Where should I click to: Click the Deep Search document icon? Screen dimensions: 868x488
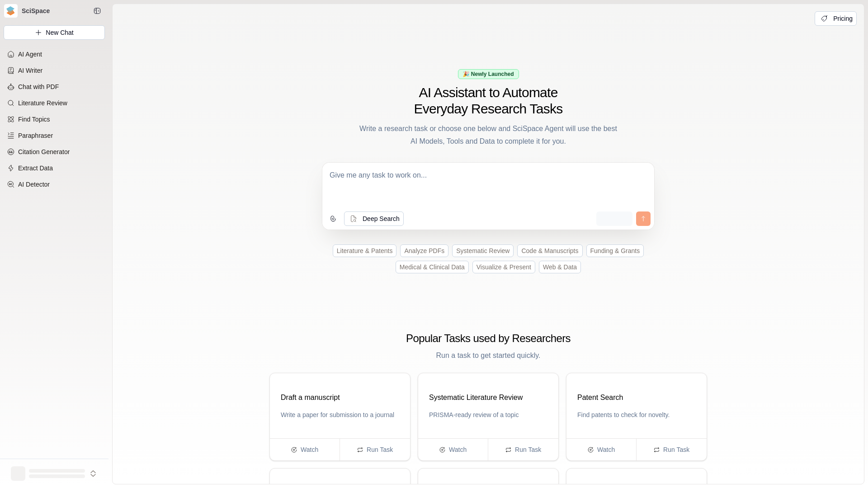354,219
